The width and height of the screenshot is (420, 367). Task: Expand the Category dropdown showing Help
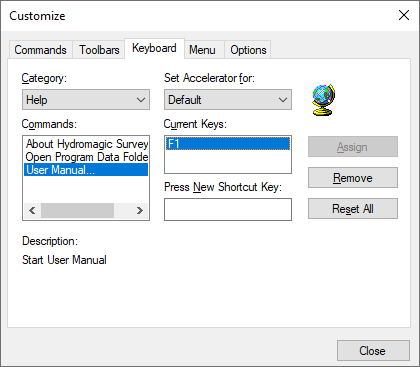[86, 100]
